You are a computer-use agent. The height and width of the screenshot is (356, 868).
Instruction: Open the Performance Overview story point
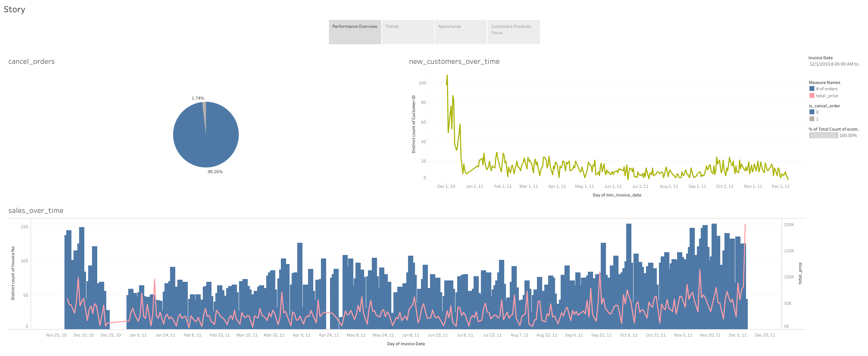click(x=355, y=32)
